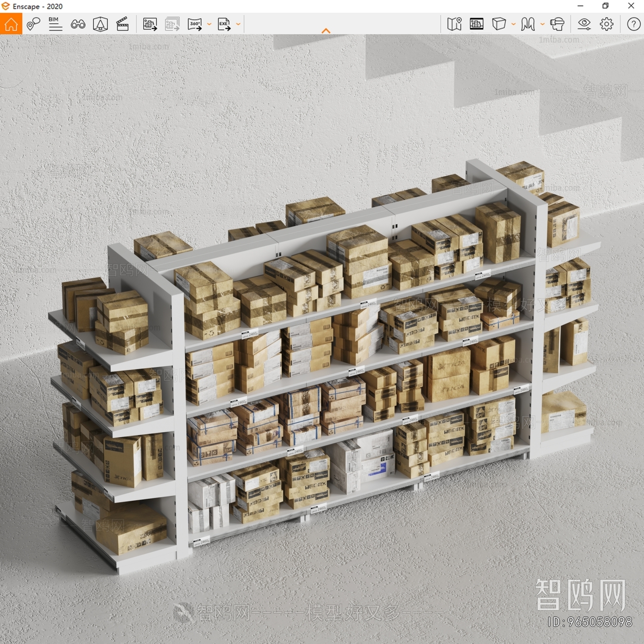Expand the cube render mode dropdown
Image resolution: width=644 pixels, height=644 pixels.
(x=514, y=24)
